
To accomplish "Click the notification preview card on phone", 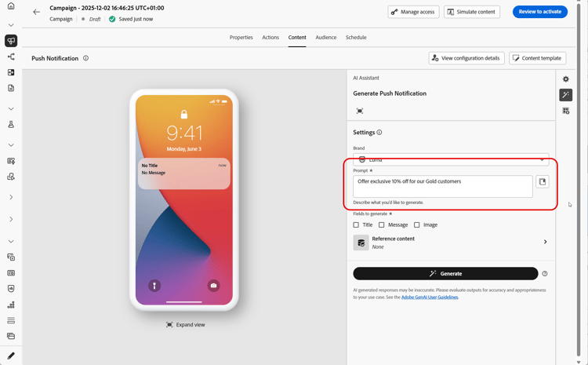I will [183, 173].
